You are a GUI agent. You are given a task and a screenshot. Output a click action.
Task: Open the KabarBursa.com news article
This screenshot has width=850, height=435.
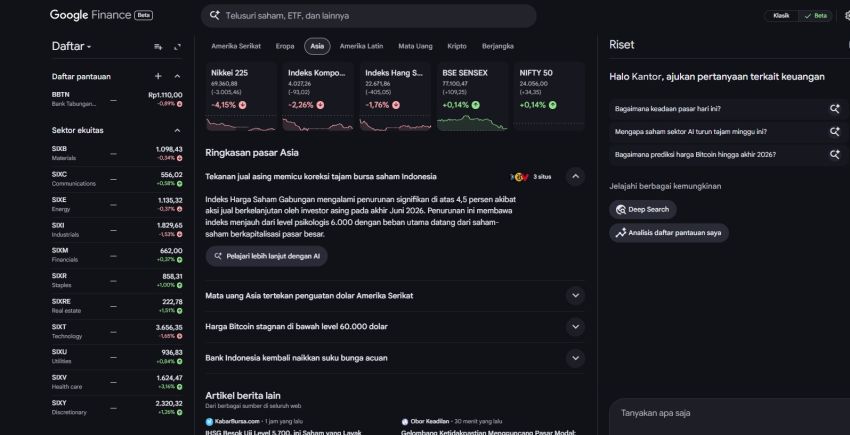coord(283,427)
